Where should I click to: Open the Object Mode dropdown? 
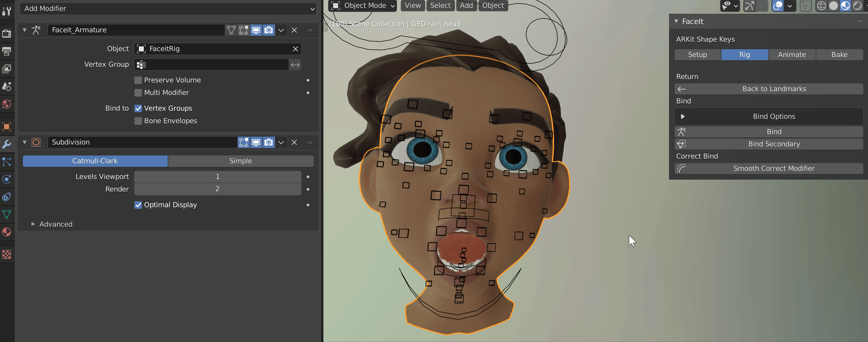363,5
